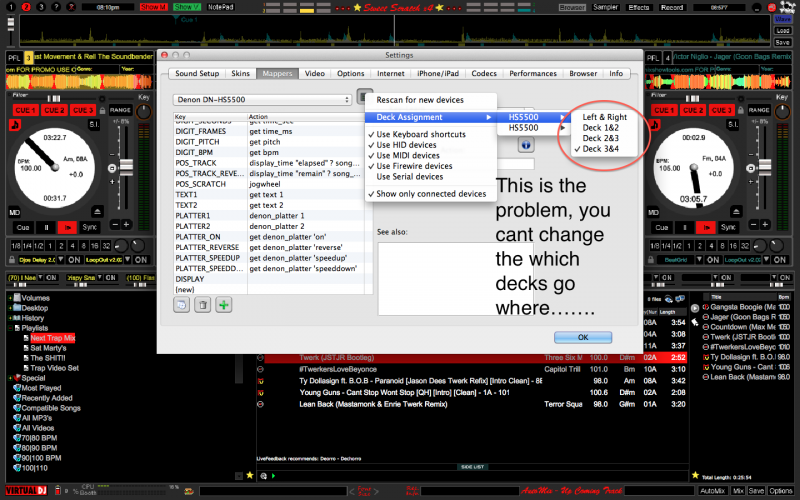Click the red record icon at top right
Viewport: 800px width, 500px height.
[x=771, y=8]
